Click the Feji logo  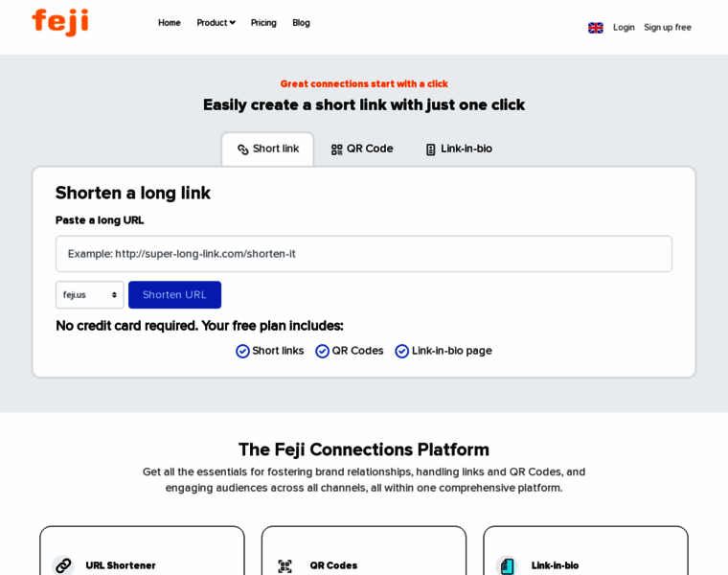click(59, 21)
